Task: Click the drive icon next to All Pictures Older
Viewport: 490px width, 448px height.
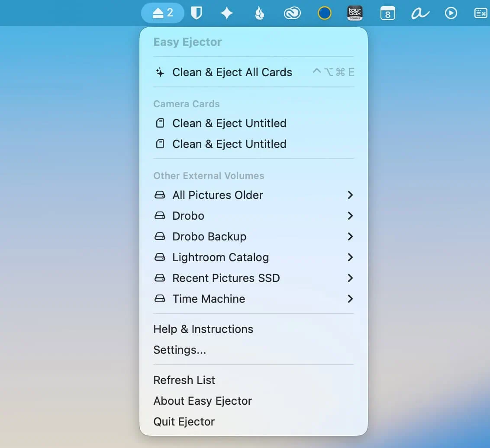Action: point(160,195)
